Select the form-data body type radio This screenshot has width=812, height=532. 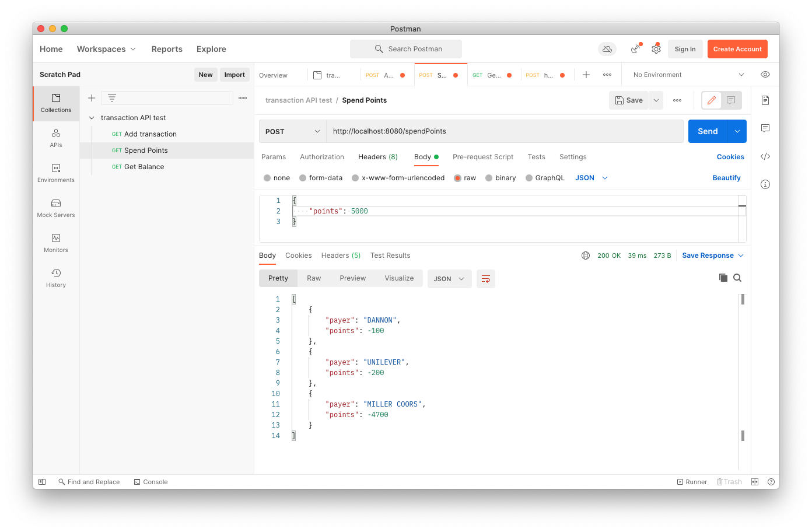[303, 178]
